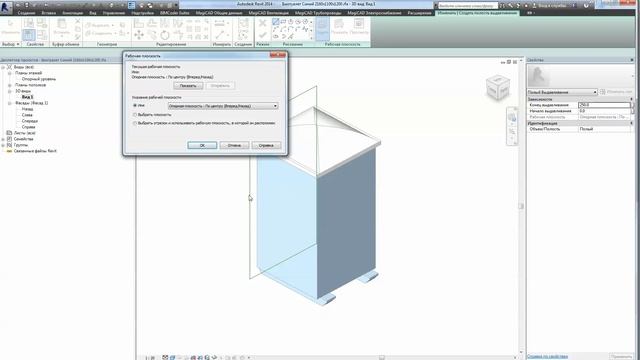This screenshot has height=360, width=640.
Task: Open the Аннотации ribbon tab
Action: pos(72,13)
